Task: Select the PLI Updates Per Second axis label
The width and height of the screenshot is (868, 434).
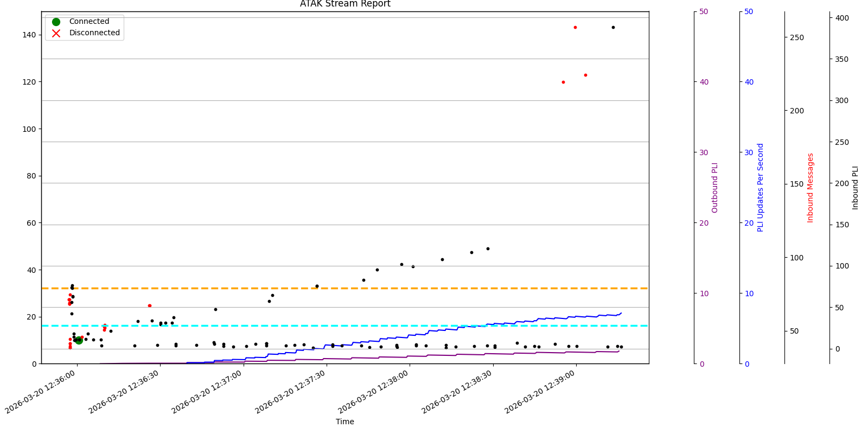Action: coord(760,188)
